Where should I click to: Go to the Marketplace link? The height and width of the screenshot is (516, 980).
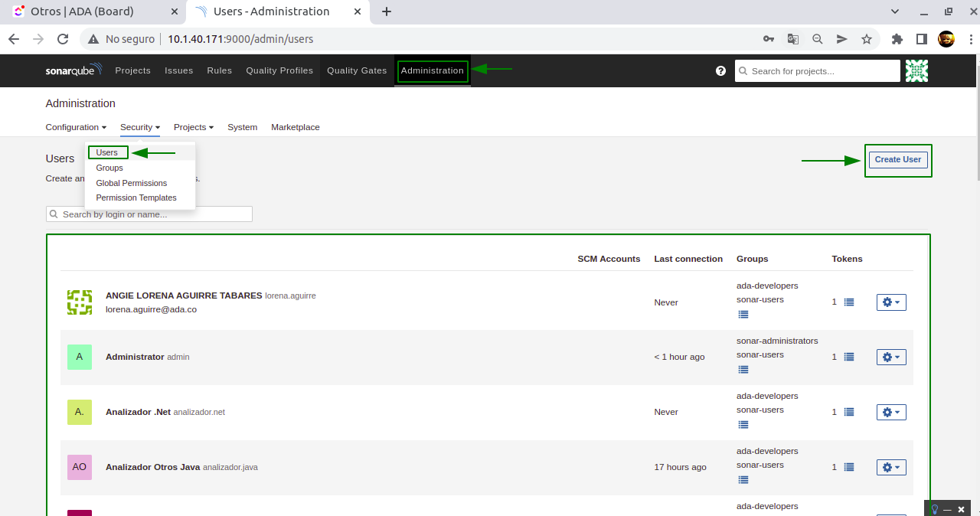click(295, 127)
